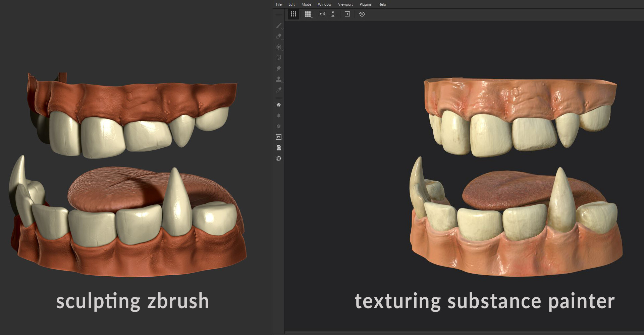This screenshot has height=335, width=644.
Task: Click the Help menu entry
Action: [x=382, y=4]
